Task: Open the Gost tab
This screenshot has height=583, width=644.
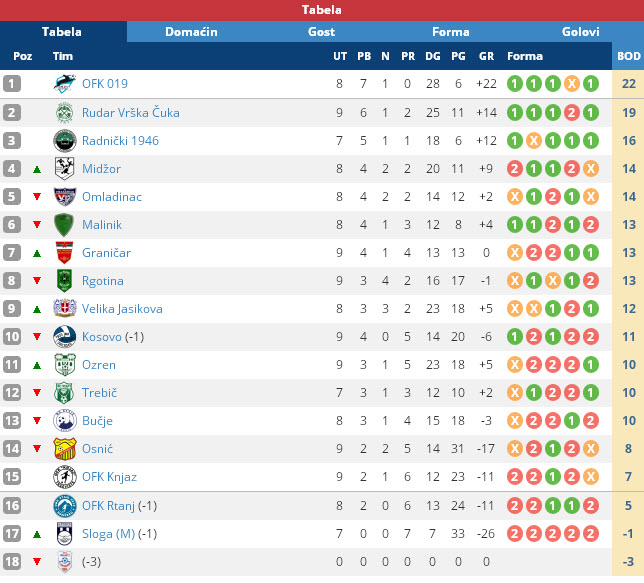Action: 321,32
